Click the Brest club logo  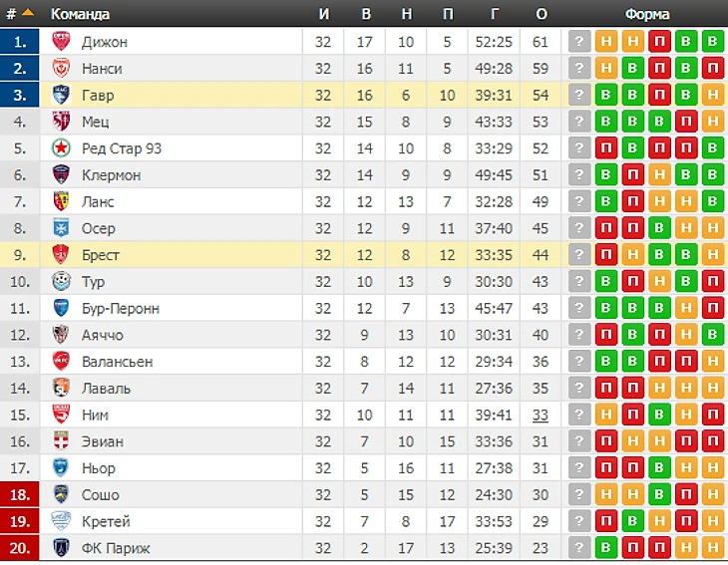click(61, 255)
